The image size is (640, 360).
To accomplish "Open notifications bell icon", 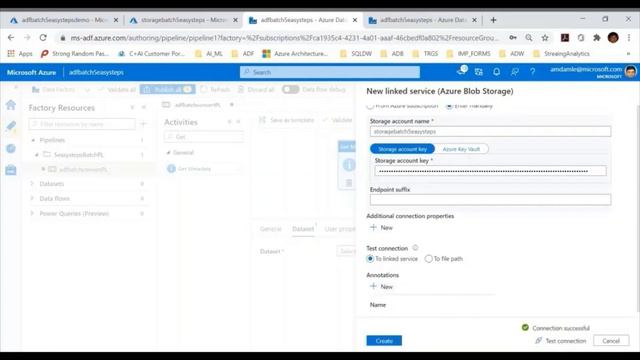I will (496, 72).
